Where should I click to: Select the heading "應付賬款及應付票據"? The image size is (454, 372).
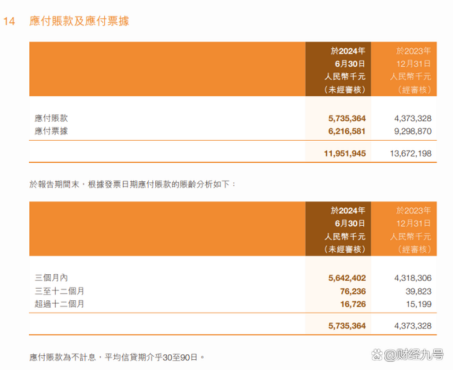pyautogui.click(x=79, y=21)
